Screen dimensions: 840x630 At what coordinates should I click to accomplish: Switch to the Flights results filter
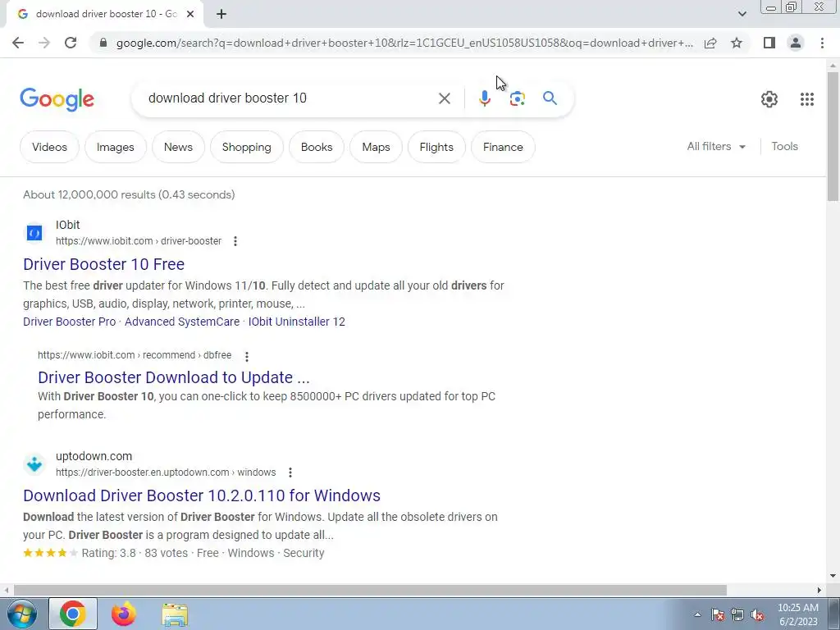click(x=436, y=147)
